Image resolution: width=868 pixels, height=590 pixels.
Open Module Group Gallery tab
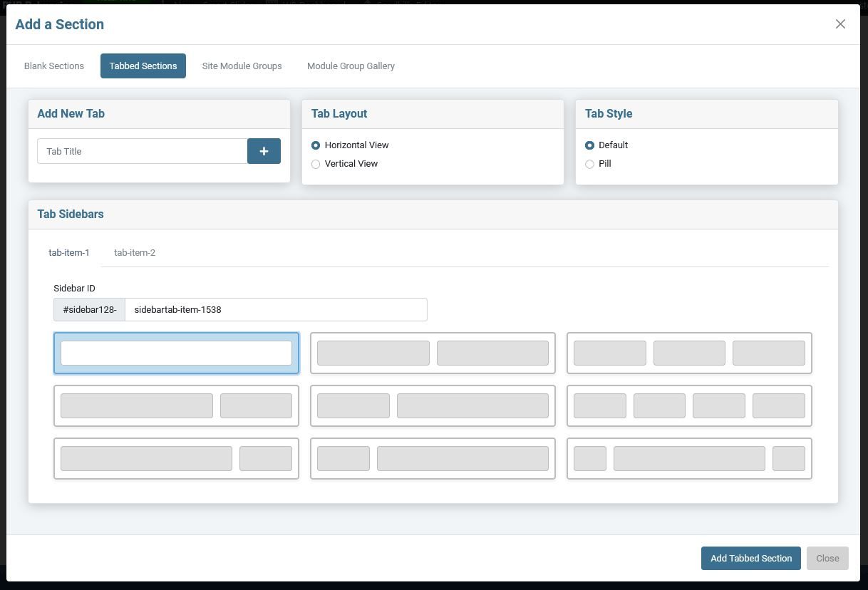(x=351, y=66)
